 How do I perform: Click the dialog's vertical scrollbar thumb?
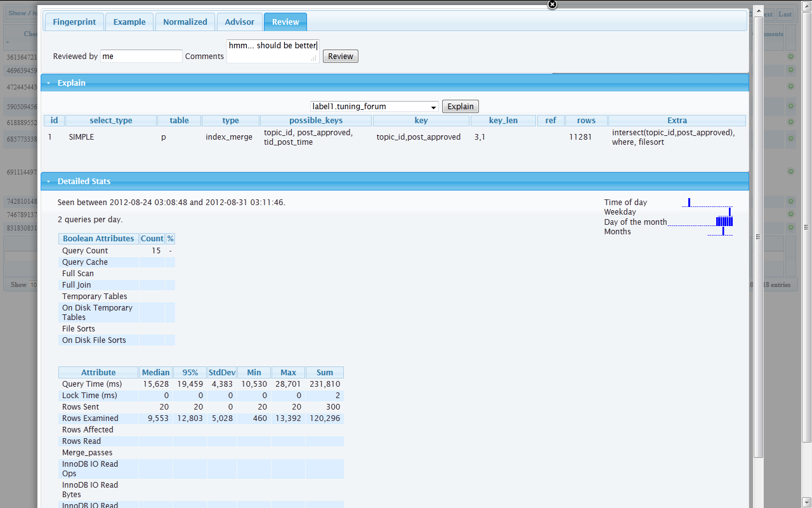coord(757,235)
